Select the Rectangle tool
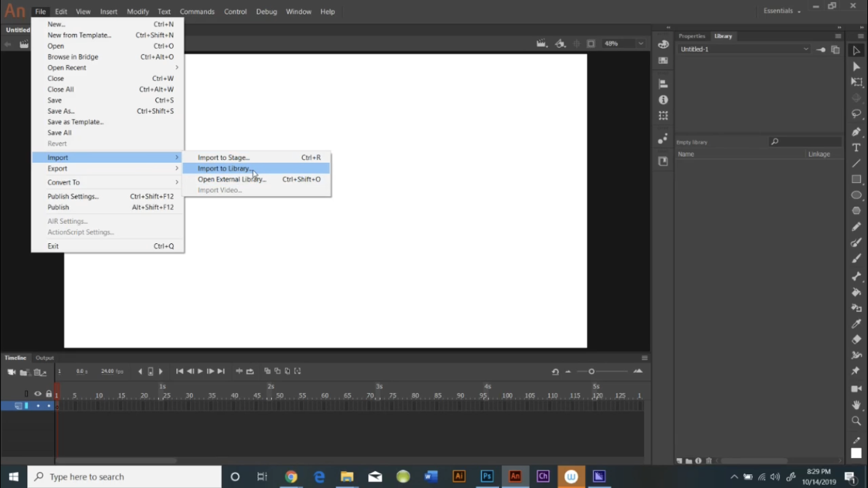Image resolution: width=868 pixels, height=488 pixels. pos(856,179)
